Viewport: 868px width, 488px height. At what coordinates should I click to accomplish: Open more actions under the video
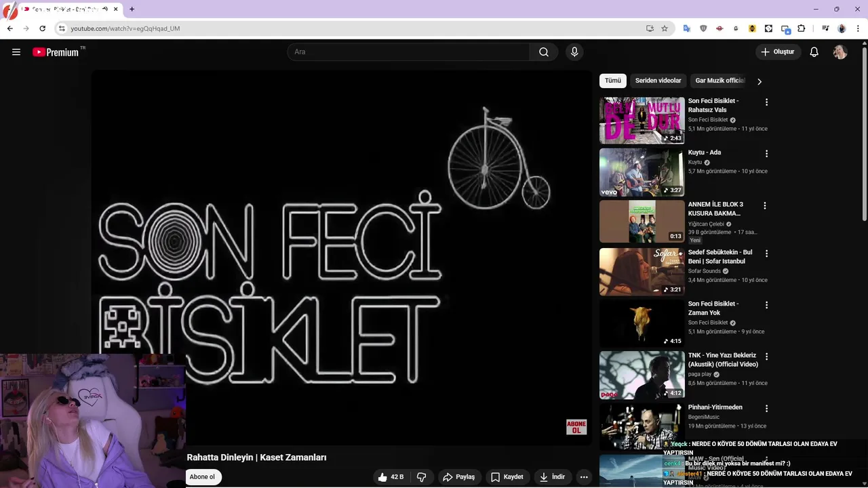[584, 477]
